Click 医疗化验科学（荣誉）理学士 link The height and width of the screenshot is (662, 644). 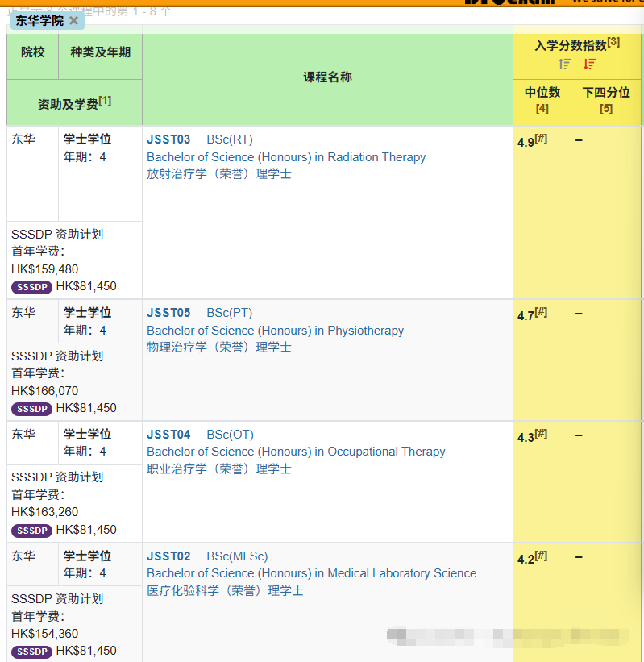tap(225, 591)
